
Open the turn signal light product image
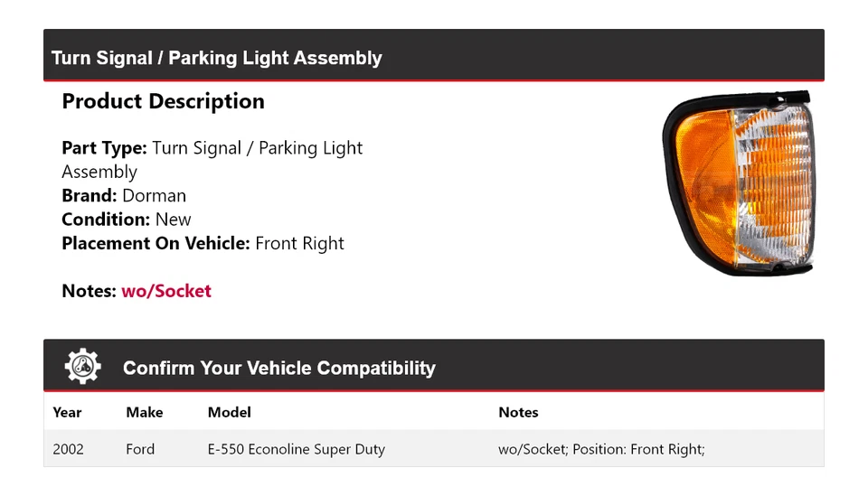[x=739, y=183]
